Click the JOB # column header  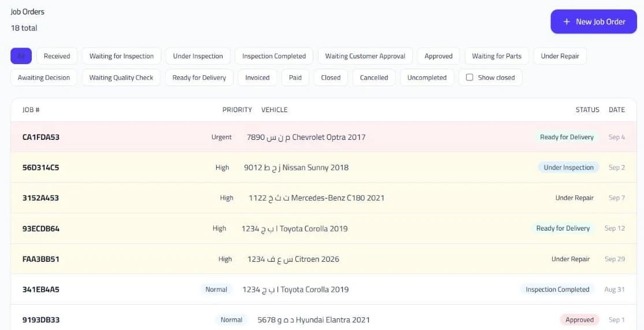pos(31,110)
